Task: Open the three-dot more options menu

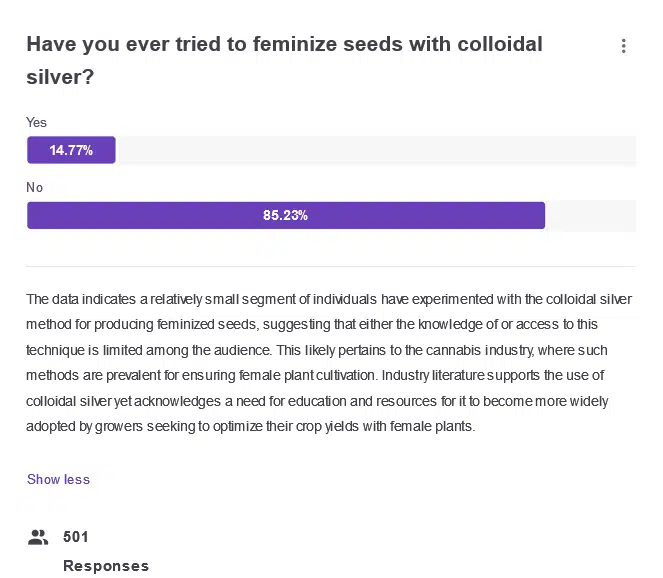Action: point(623,46)
